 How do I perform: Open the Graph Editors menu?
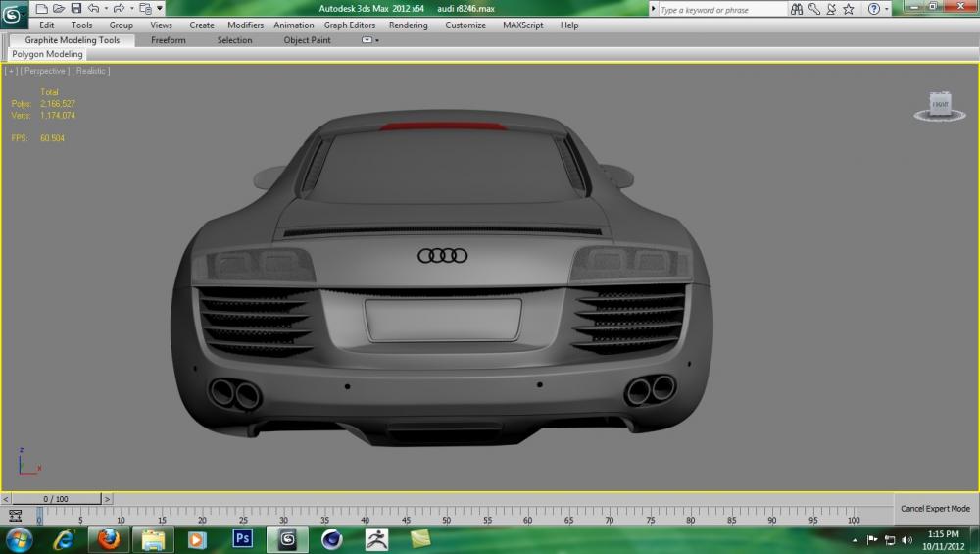click(350, 25)
